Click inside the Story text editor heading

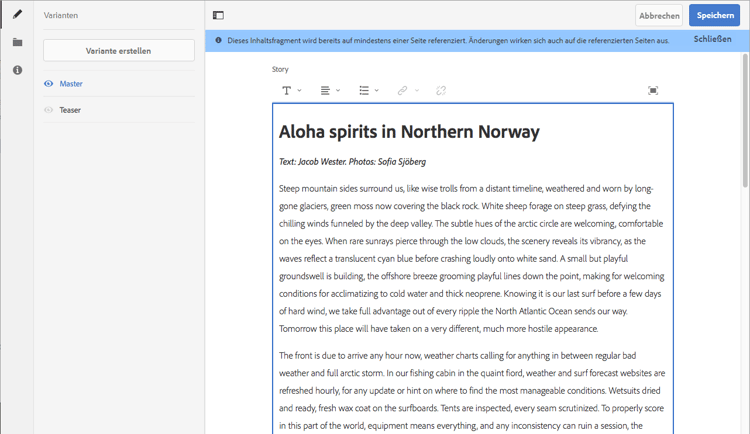pyautogui.click(x=409, y=132)
